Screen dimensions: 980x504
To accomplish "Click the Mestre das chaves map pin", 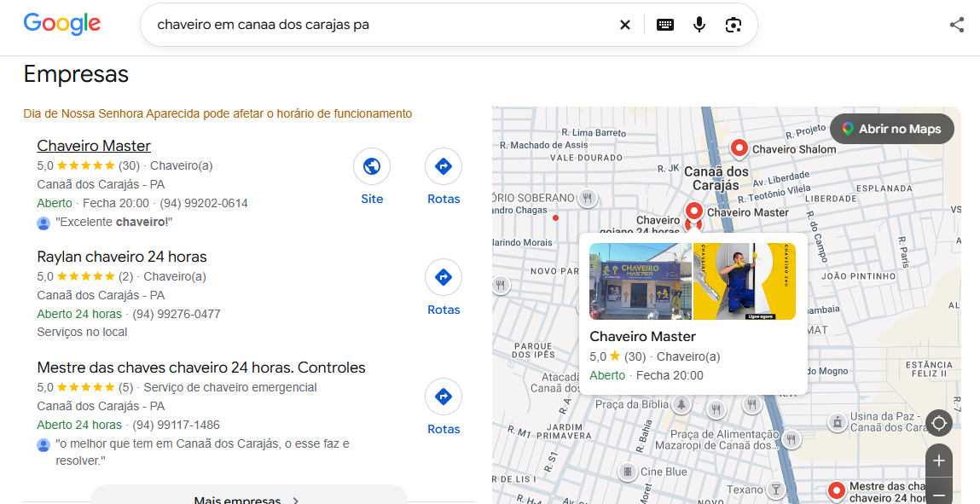I will click(836, 491).
